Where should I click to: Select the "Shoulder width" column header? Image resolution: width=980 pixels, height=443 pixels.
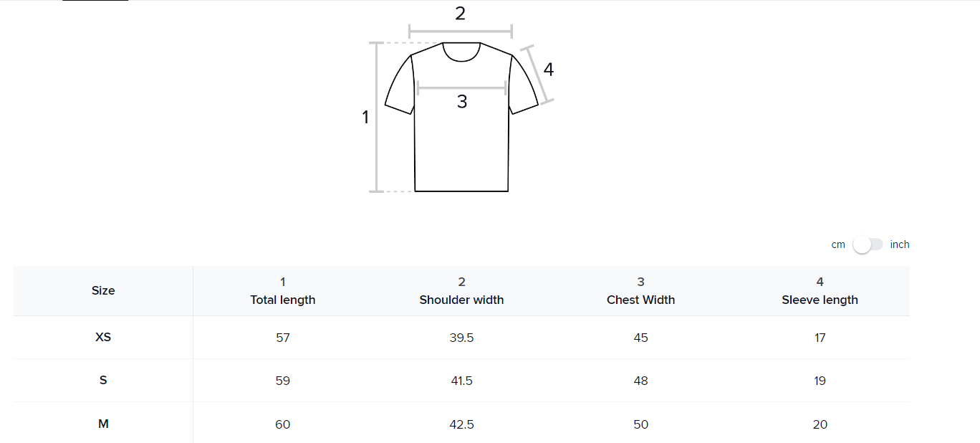(x=461, y=300)
